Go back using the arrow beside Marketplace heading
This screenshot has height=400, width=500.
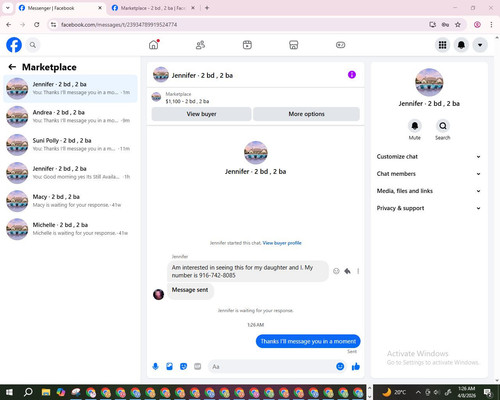pos(12,67)
